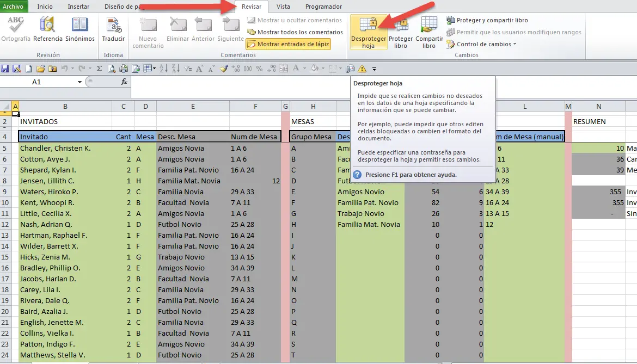
Task: Click the yellow warning triangle icon
Action: click(x=362, y=69)
